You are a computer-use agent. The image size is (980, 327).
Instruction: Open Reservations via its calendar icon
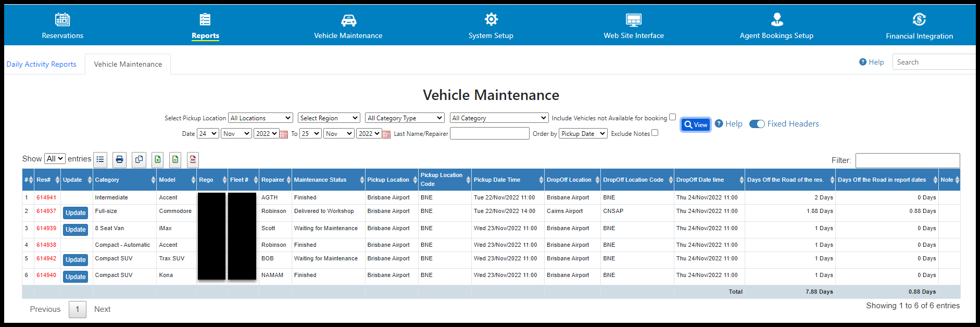[x=62, y=19]
